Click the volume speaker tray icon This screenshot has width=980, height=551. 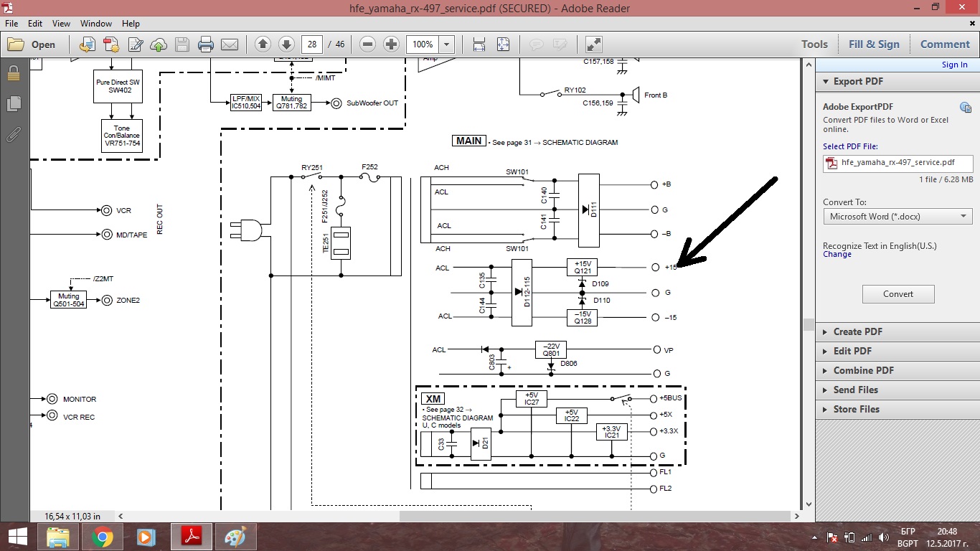(883, 537)
